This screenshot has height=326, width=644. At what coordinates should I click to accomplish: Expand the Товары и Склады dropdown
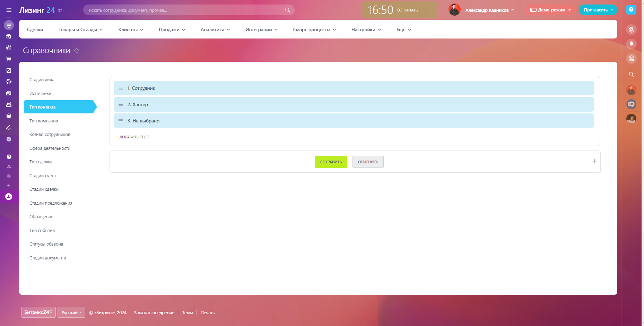tap(80, 30)
